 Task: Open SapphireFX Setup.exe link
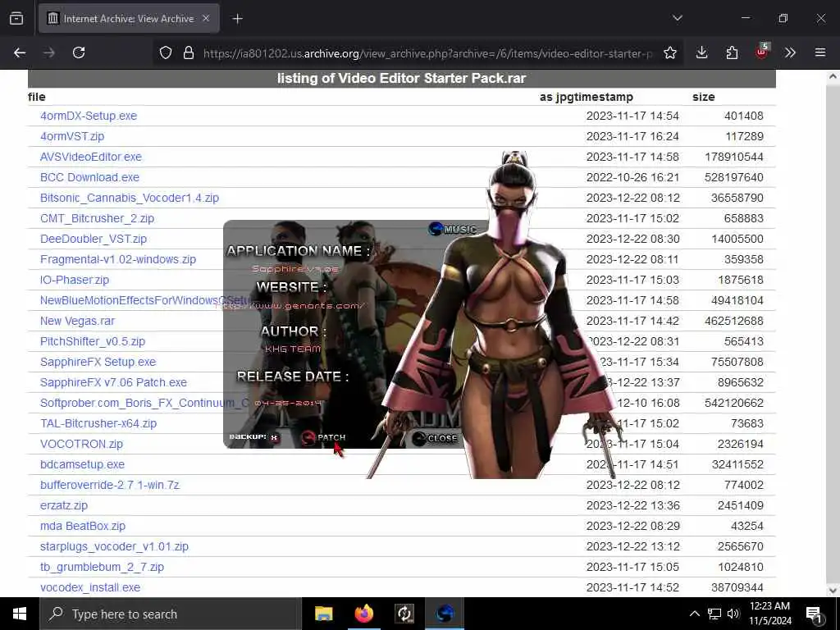98,362
